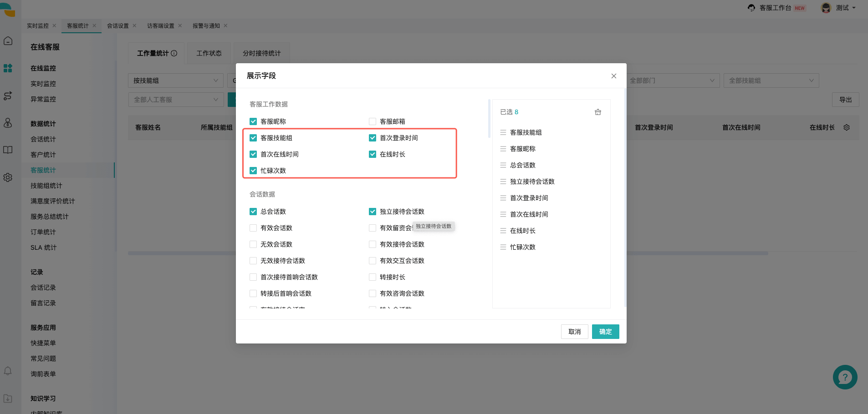This screenshot has width=868, height=414.
Task: Check the 客服邮箱 checkbox
Action: click(373, 121)
